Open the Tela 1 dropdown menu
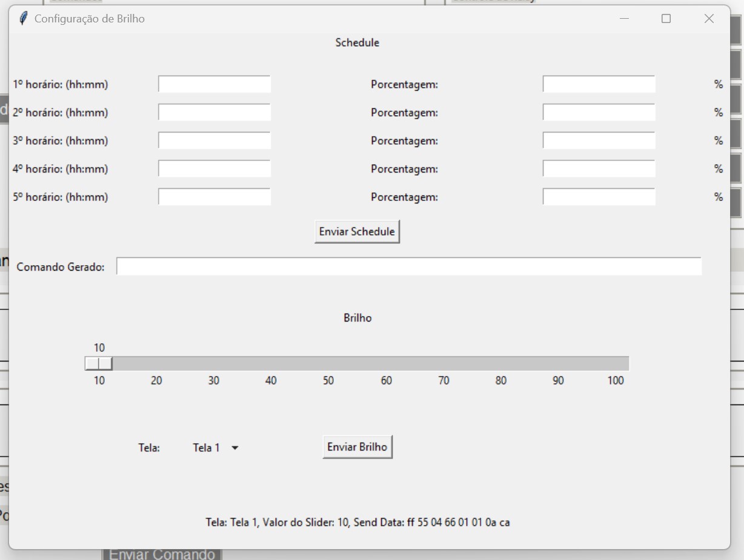Screen dimensions: 744x560 [216, 448]
